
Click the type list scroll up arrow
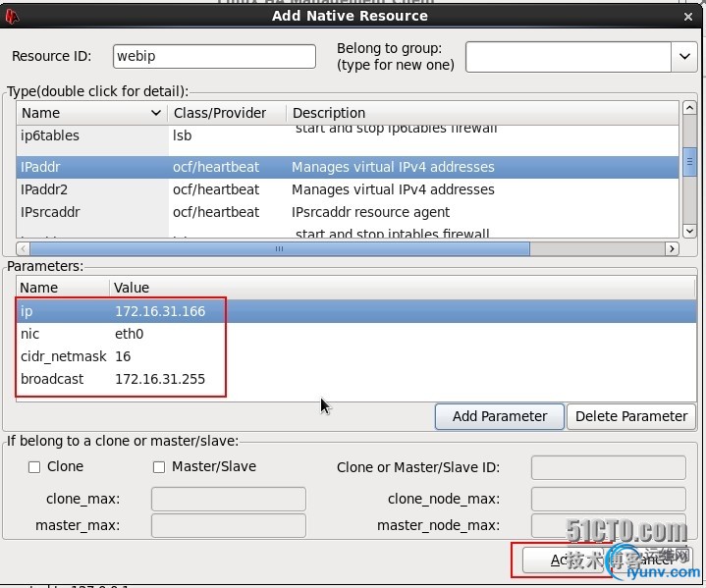[689, 108]
